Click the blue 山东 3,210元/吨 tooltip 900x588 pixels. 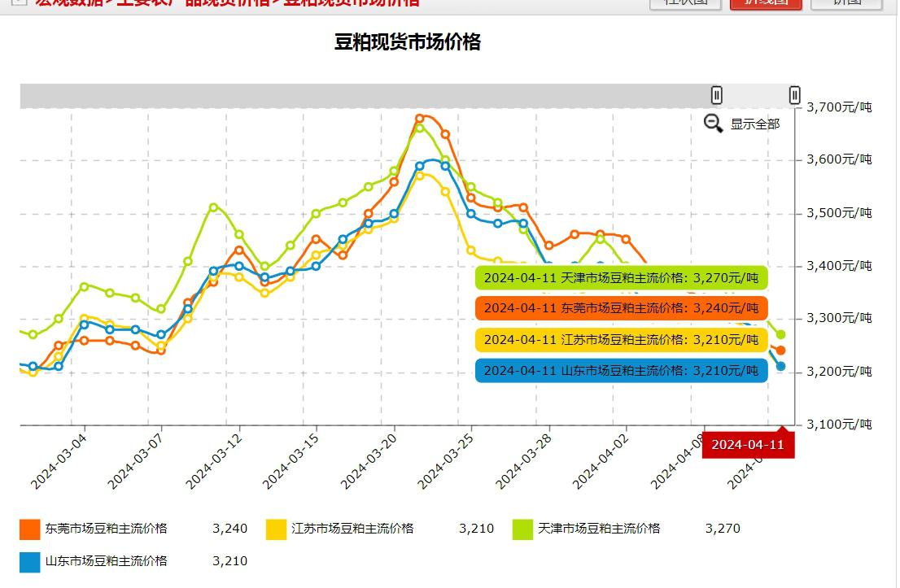click(622, 371)
